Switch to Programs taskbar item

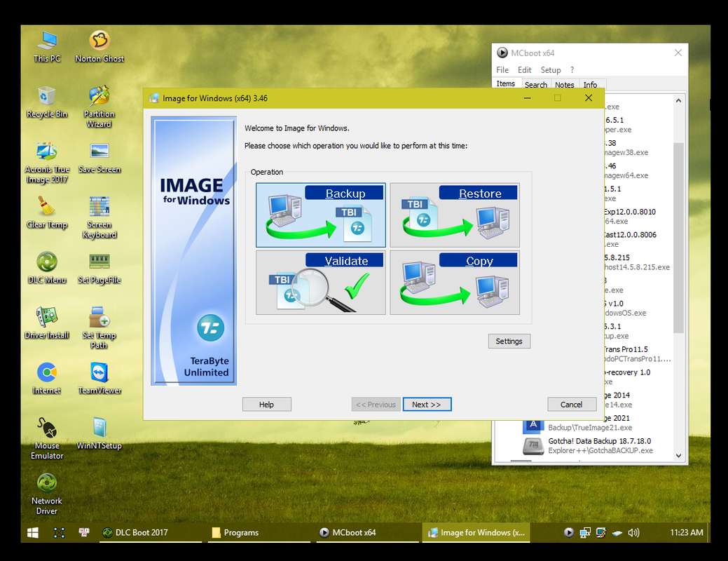click(258, 533)
